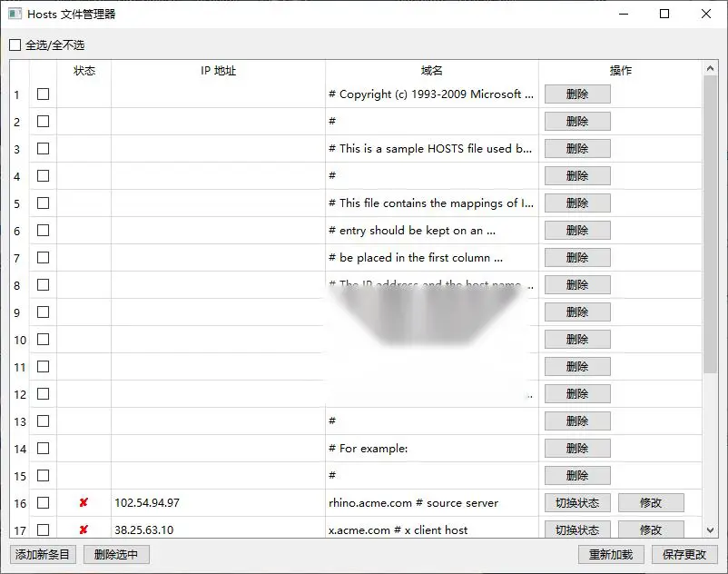The width and height of the screenshot is (728, 574).
Task: Click '# This file contains the mappings' cell
Action: (432, 203)
